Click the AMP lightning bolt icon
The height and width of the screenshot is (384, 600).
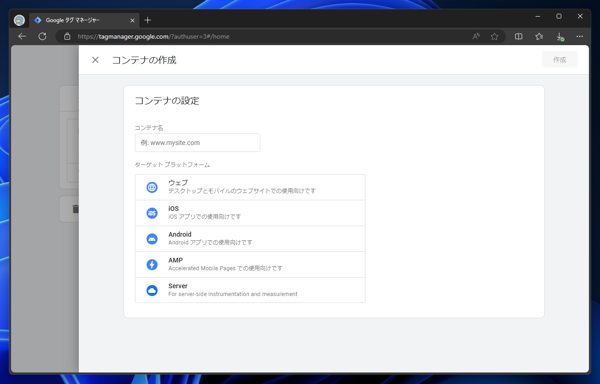coord(152,265)
